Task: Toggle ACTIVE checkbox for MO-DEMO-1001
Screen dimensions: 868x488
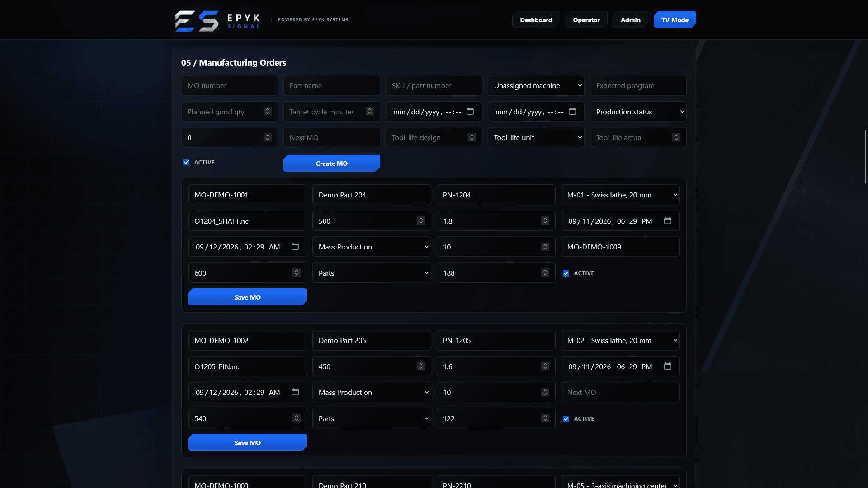Action: click(566, 273)
